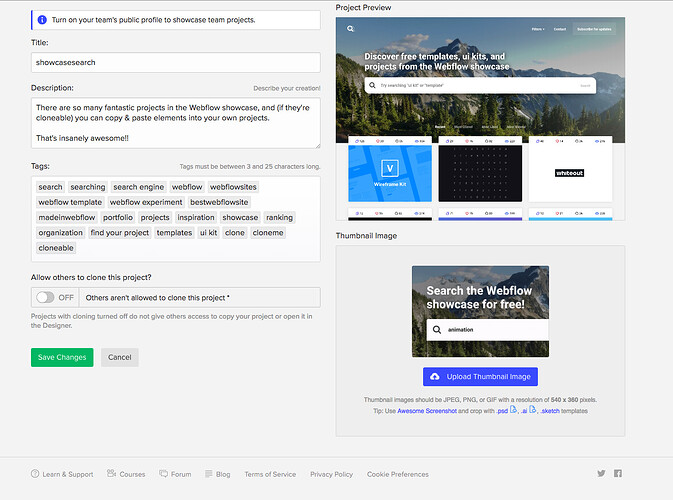The height and width of the screenshot is (500, 673).
Task: Select the 'search' tag
Action: [50, 187]
